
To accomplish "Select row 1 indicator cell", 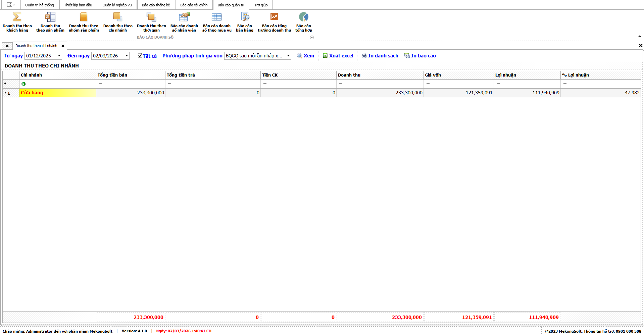I will (11, 93).
